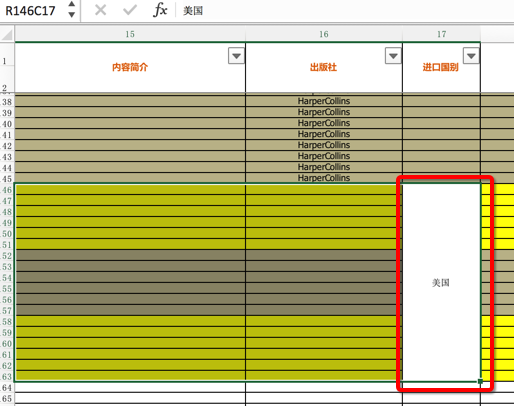
Task: Click the Select All corner triangle
Action: coord(7,34)
